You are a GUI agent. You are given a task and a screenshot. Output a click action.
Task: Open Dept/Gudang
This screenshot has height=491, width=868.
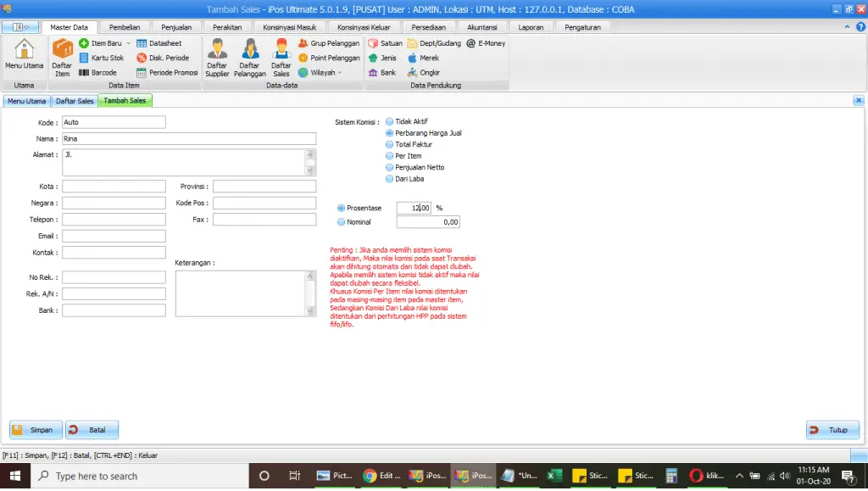click(434, 43)
